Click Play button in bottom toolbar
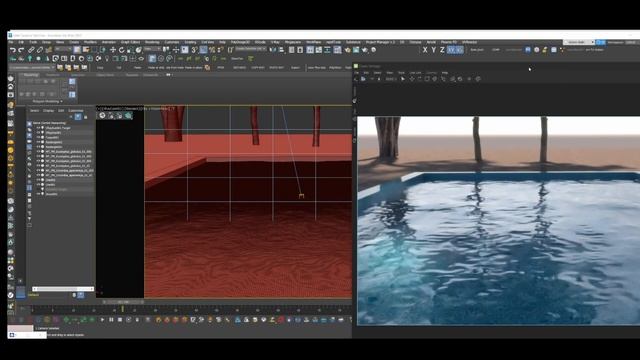 (102, 320)
